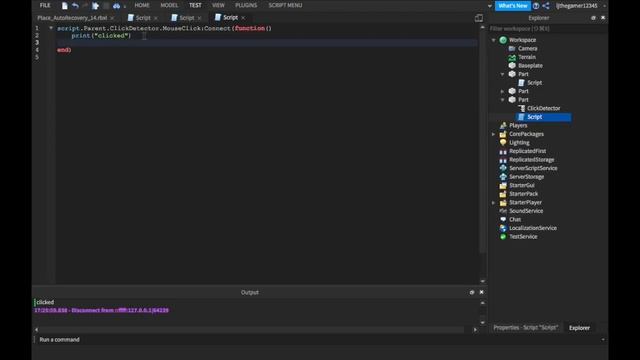Viewport: 640px width, 360px height.
Task: Select the SoundService icon
Action: point(503,211)
